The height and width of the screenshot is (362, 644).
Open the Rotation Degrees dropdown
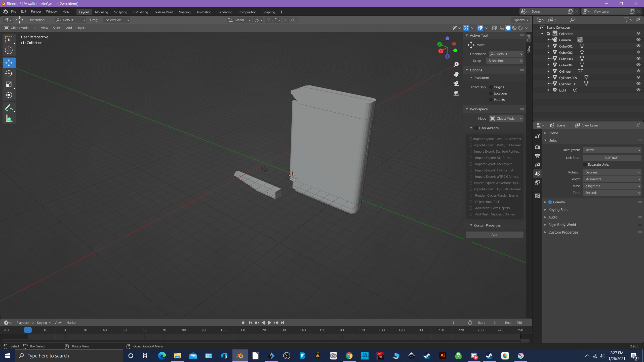(612, 172)
